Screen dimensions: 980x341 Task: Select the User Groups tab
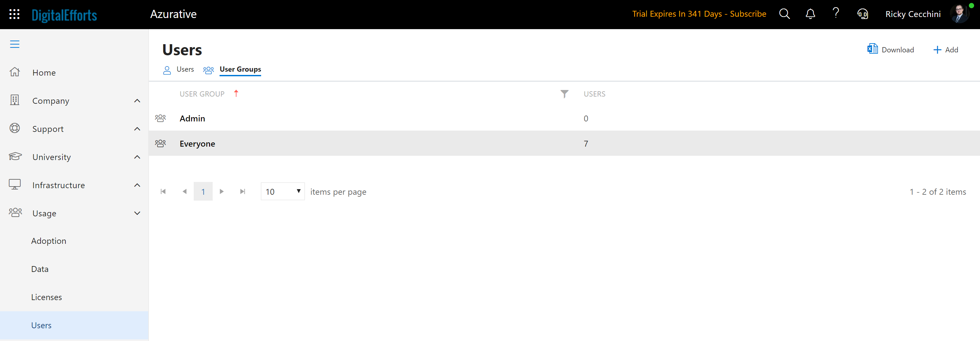click(x=240, y=69)
